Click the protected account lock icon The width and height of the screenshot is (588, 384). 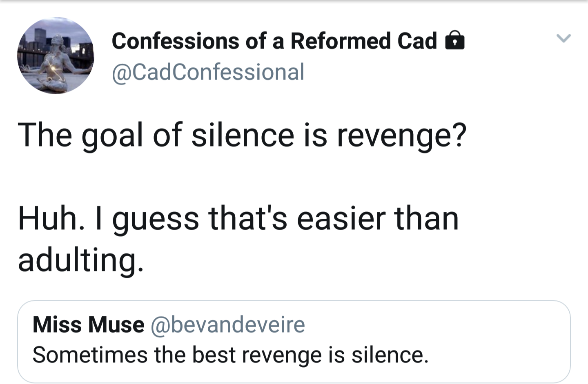454,41
